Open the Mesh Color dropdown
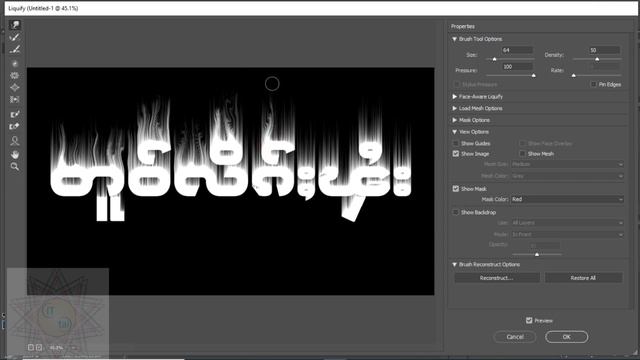Screen dimensions: 640x360 pos(567,176)
